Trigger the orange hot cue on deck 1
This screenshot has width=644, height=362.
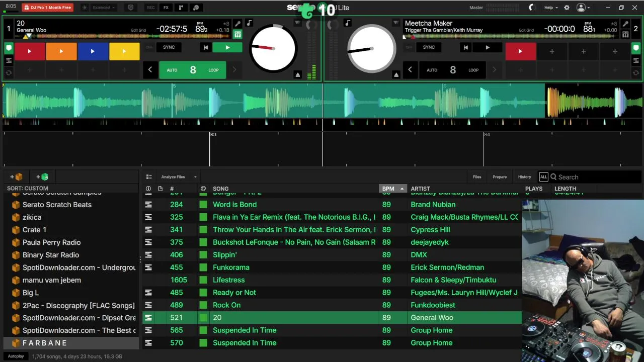point(61,51)
